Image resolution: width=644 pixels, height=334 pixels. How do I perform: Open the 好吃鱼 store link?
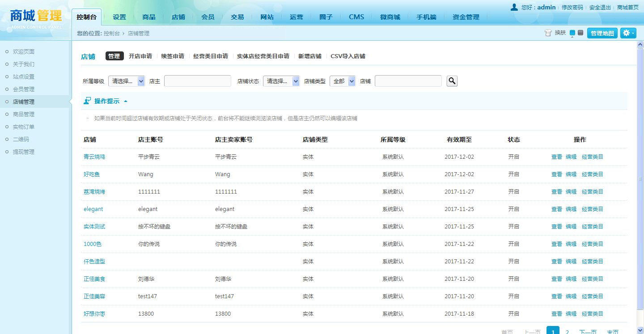click(92, 174)
